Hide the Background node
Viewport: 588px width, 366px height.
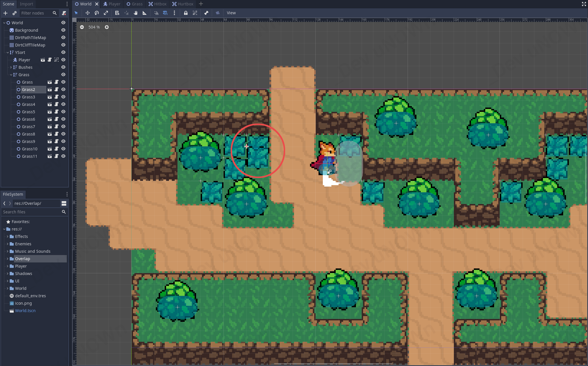tap(63, 30)
